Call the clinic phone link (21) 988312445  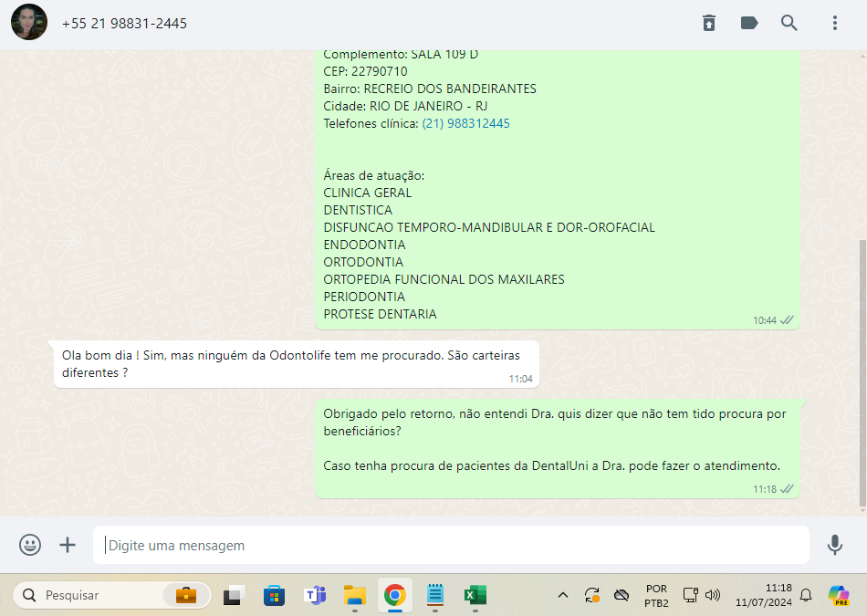(x=465, y=123)
